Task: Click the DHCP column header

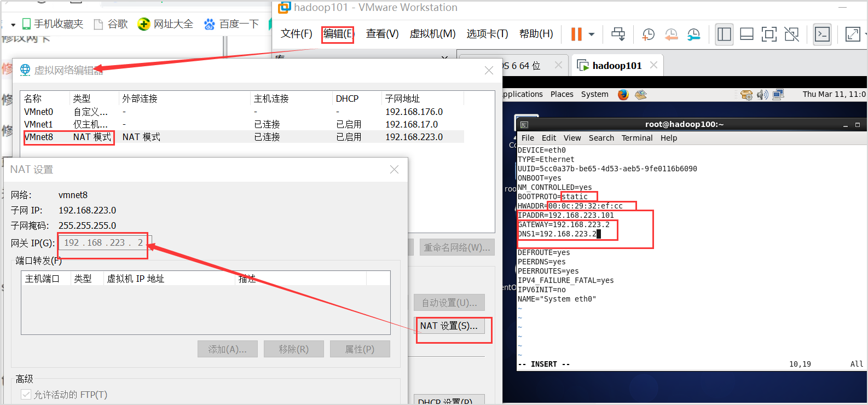Action: click(x=357, y=99)
